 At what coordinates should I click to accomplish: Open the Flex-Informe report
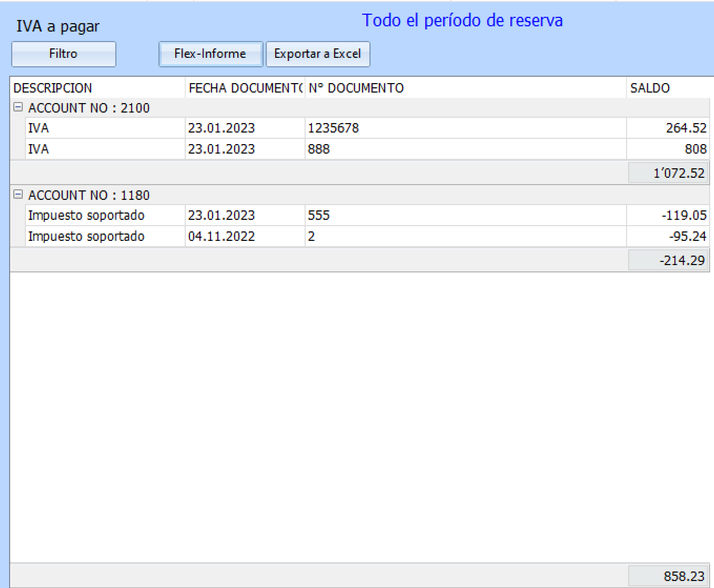[210, 54]
